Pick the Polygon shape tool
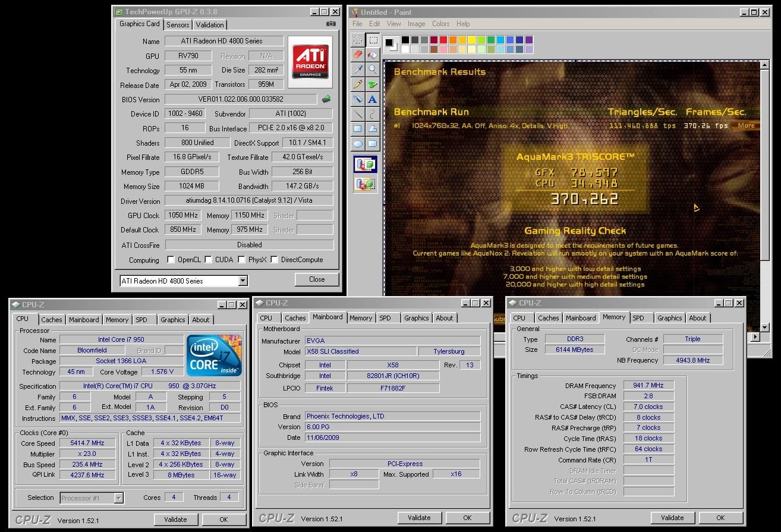This screenshot has width=781, height=532. tap(373, 128)
